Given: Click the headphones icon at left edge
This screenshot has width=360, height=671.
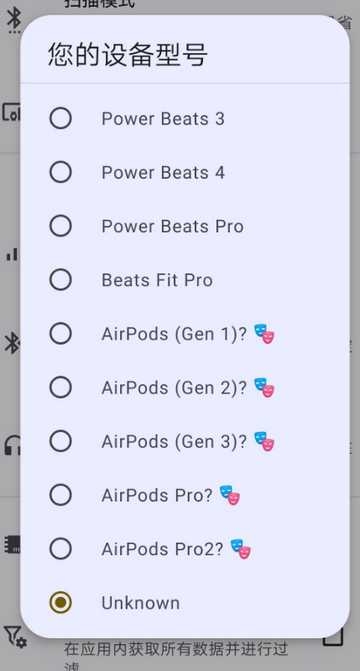Looking at the screenshot, I should [x=12, y=445].
